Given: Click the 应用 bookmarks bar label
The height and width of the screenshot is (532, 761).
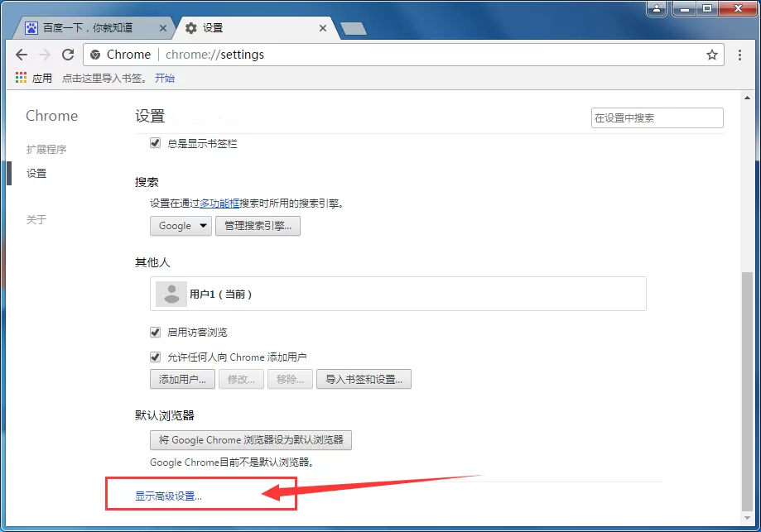Looking at the screenshot, I should pos(41,78).
